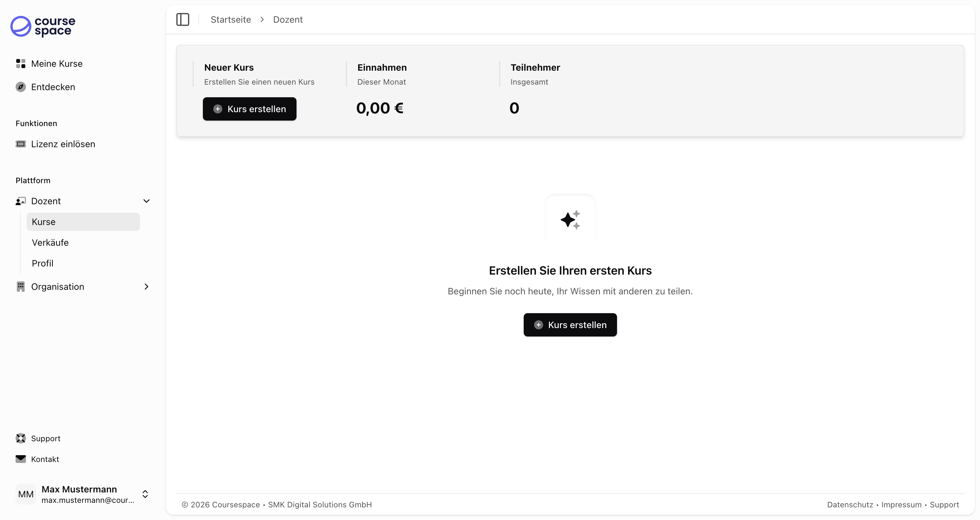Viewport: 980px width, 520px height.
Task: Click the Support lifebuoy icon
Action: point(20,438)
